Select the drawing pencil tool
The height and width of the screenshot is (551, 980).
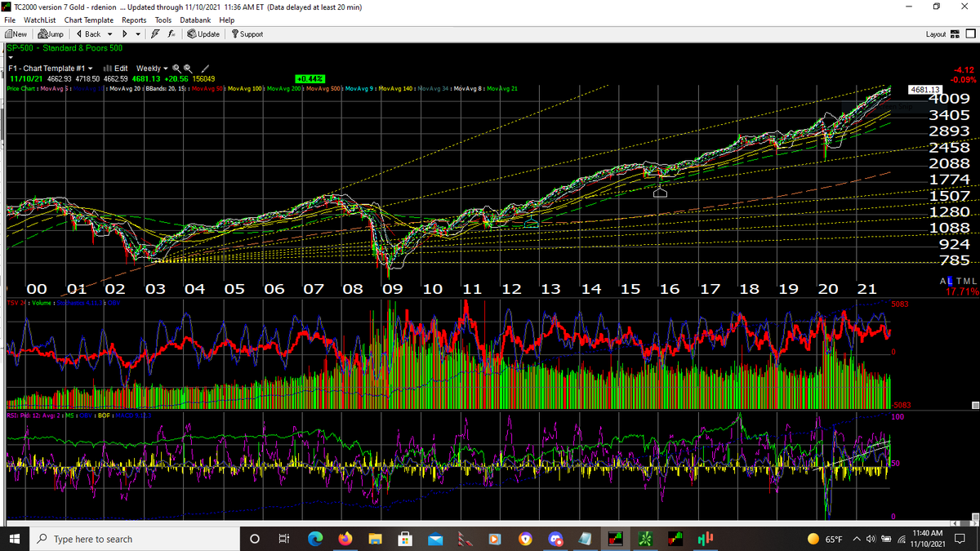pos(206,68)
